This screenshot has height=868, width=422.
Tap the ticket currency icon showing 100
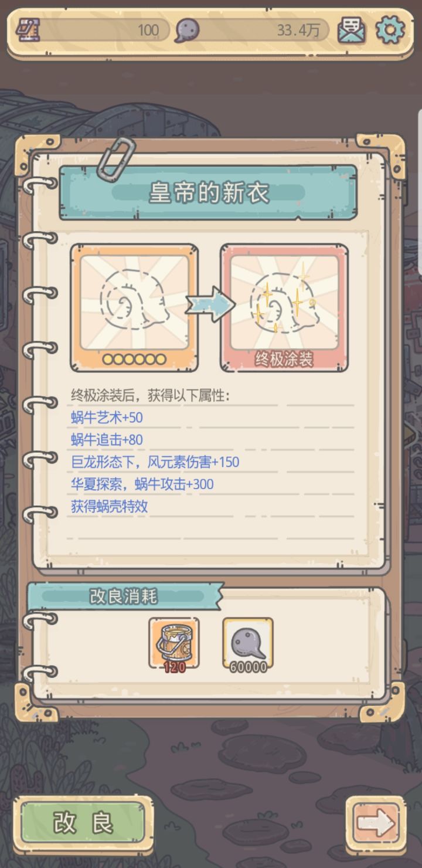28,29
